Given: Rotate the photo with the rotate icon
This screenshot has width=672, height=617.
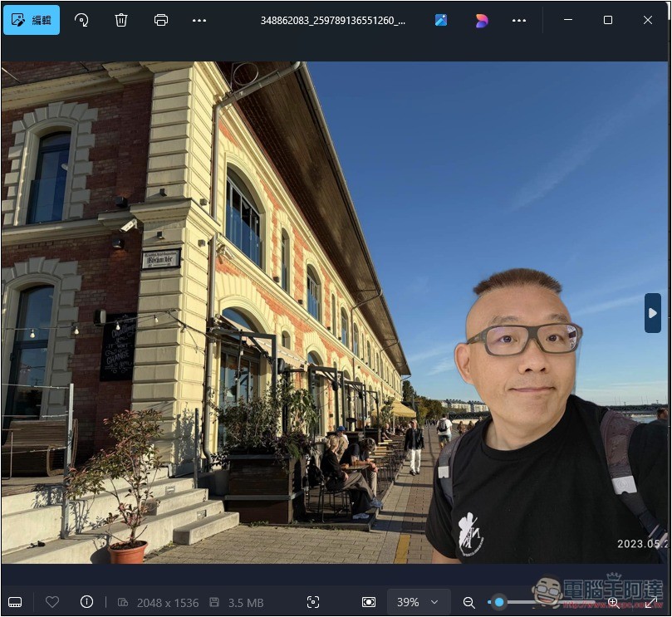Looking at the screenshot, I should (81, 20).
